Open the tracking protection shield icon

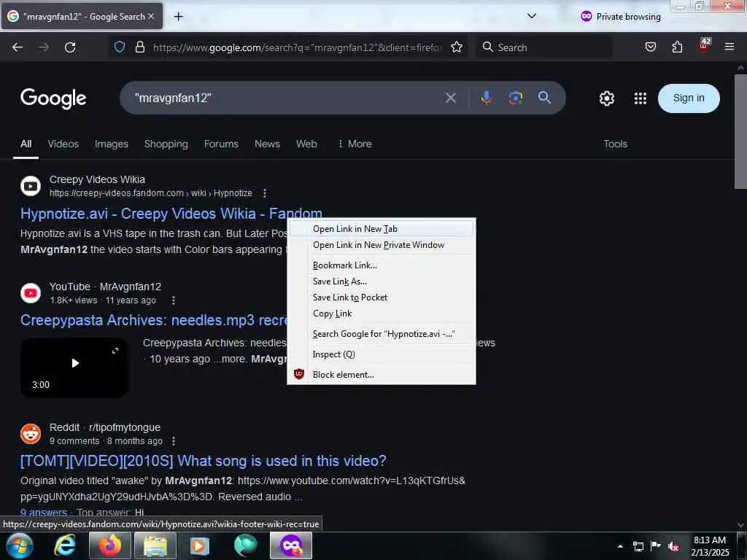click(x=120, y=47)
